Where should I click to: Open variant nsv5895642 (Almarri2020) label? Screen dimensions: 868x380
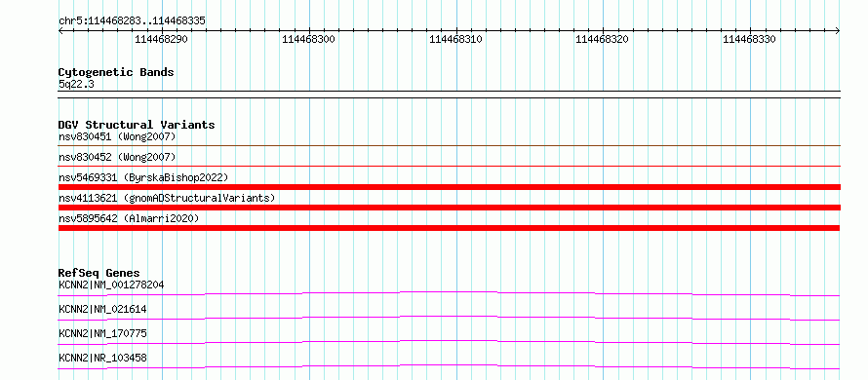point(129,218)
